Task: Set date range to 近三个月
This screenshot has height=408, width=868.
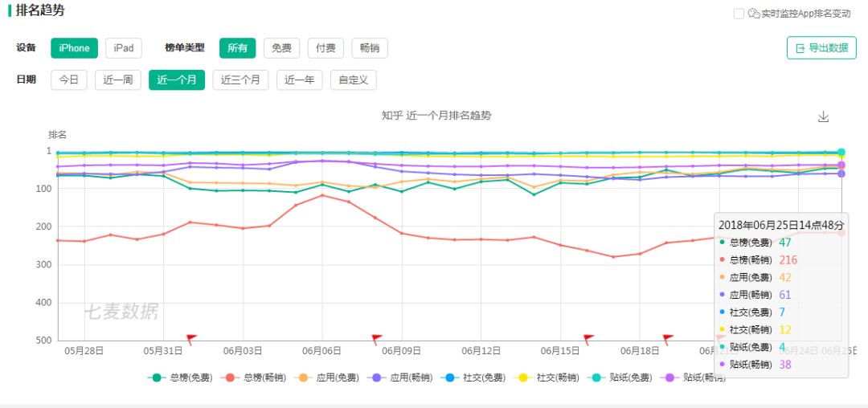Action: 240,80
